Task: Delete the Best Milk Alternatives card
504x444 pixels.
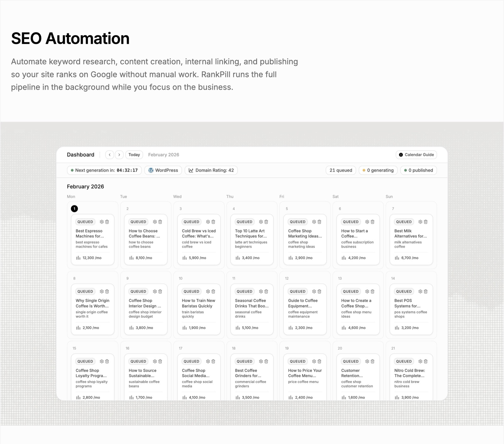Action: [426, 222]
